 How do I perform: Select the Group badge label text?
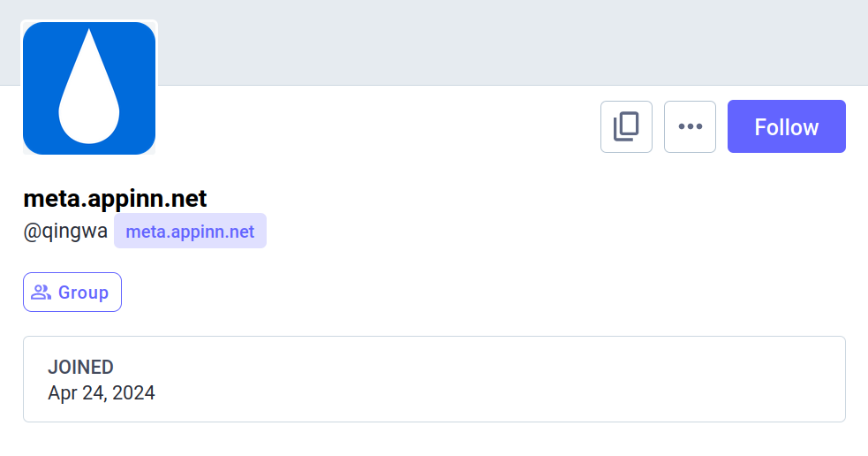coord(83,293)
